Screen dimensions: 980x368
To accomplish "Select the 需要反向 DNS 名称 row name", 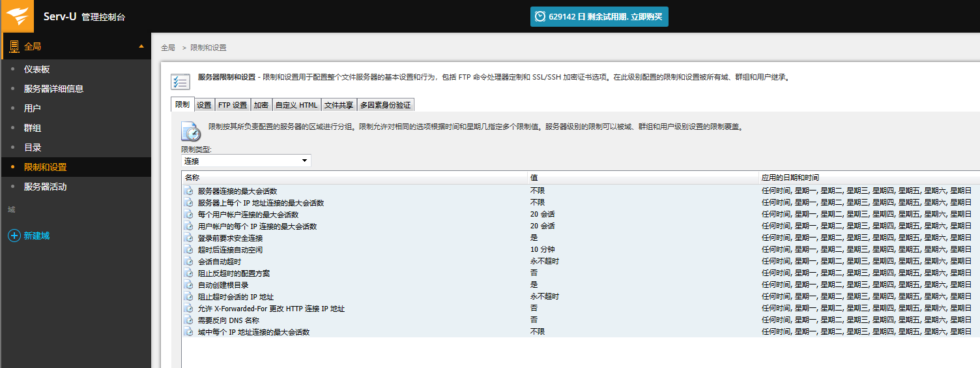I will [229, 320].
